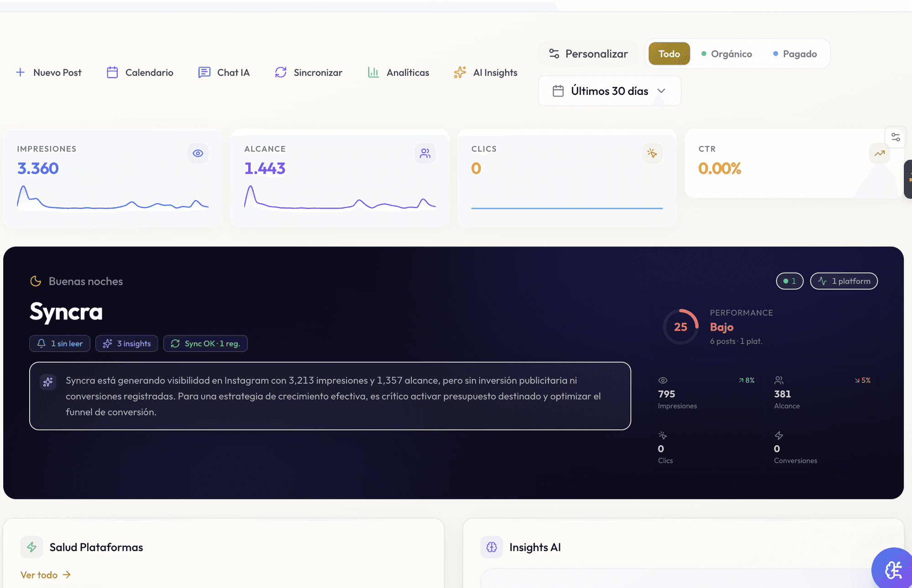Click the cursor icon on the Clics card
This screenshot has height=588, width=912.
click(x=652, y=153)
